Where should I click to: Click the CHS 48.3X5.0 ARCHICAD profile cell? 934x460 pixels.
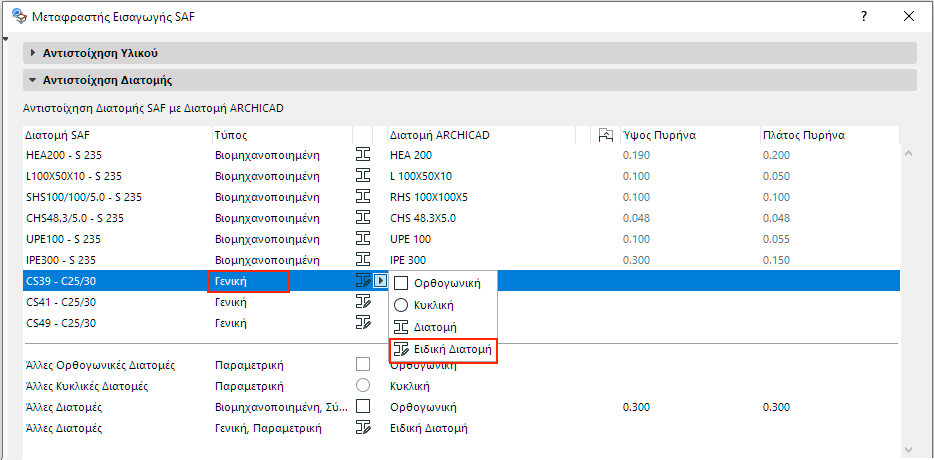click(x=422, y=218)
